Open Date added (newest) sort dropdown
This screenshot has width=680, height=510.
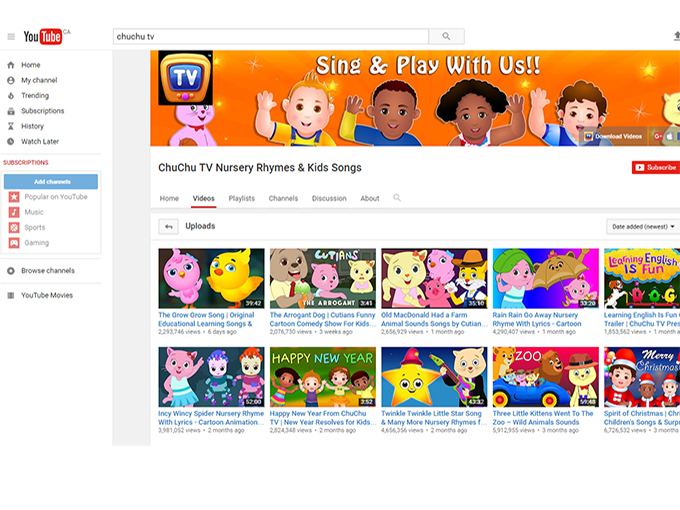coord(643,226)
